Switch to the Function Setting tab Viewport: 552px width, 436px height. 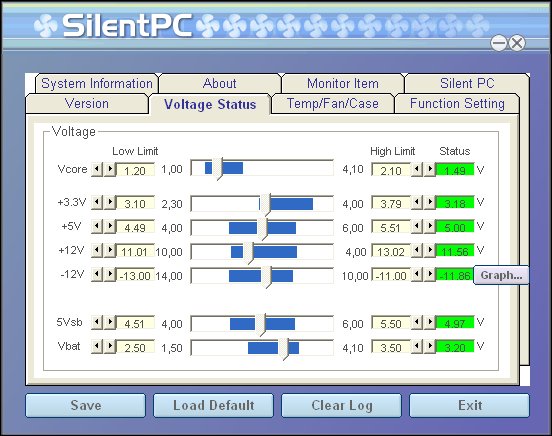[457, 104]
